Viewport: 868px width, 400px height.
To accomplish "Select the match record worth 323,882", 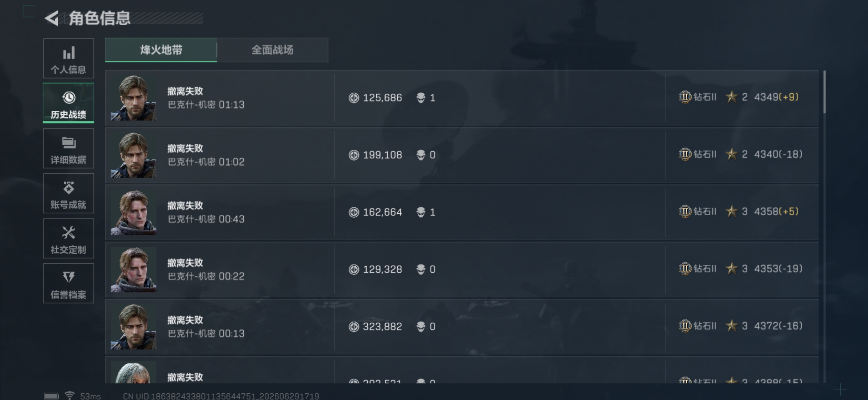I will 462,327.
